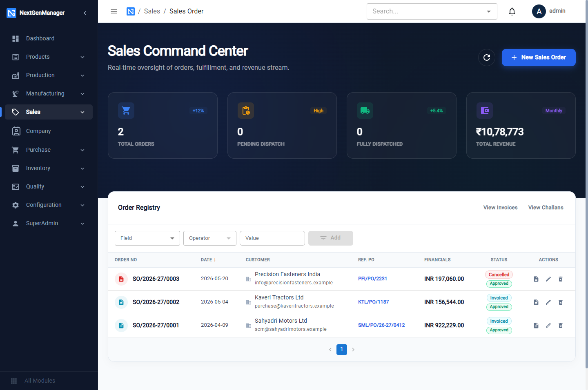Screen dimensions: 588x390
Task: Click the NextGenManager logo in the breadcrumb
Action: (131, 11)
